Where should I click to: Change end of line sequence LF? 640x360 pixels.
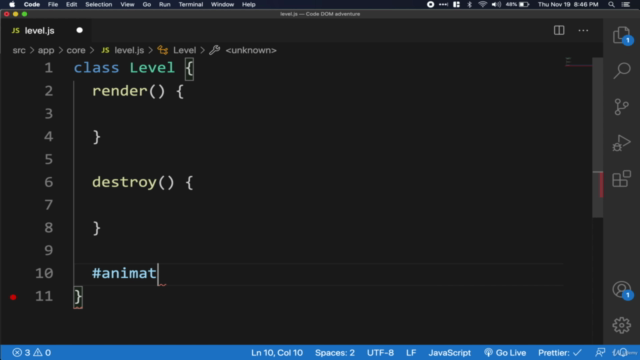[411, 352]
